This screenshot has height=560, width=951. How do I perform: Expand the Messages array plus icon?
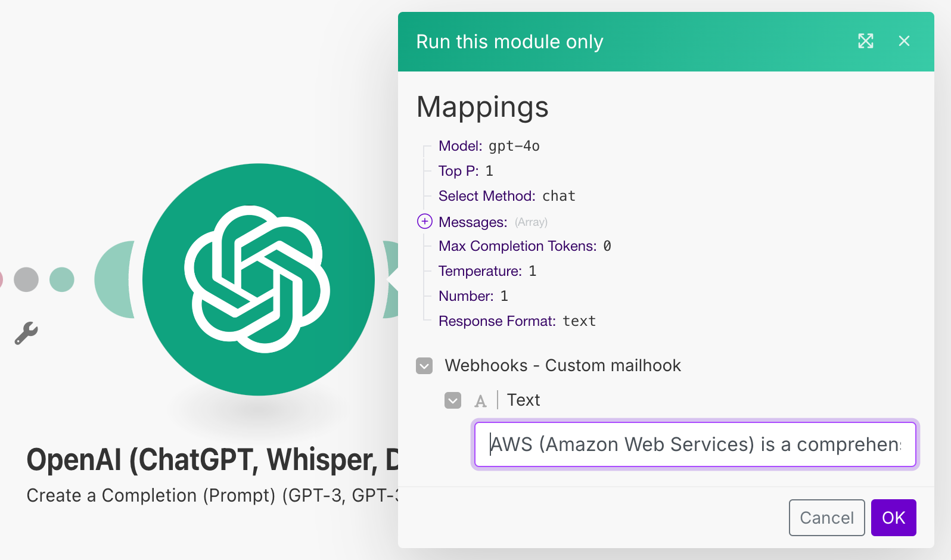click(x=424, y=222)
